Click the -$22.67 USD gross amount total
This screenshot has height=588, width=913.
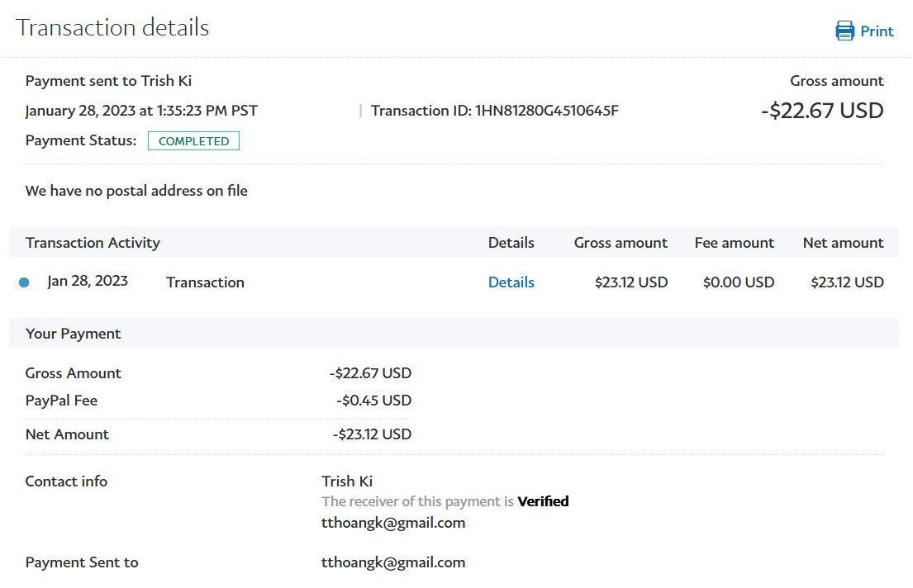pyautogui.click(x=822, y=111)
